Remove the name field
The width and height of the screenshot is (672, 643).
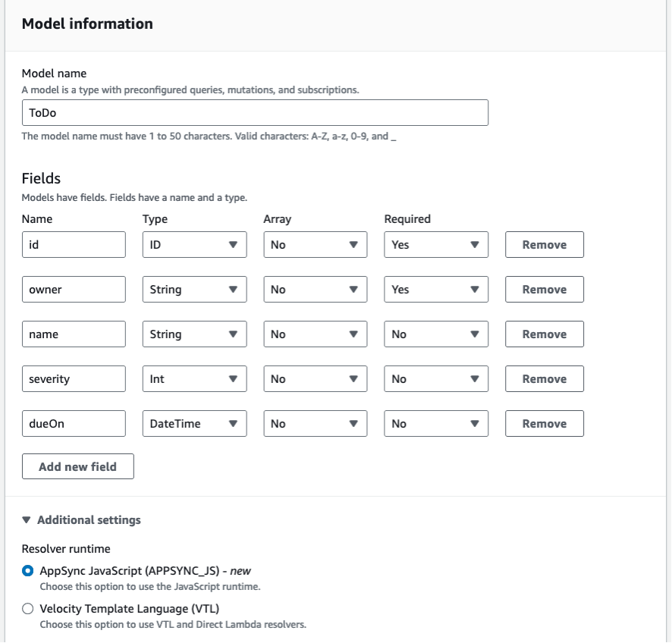544,334
